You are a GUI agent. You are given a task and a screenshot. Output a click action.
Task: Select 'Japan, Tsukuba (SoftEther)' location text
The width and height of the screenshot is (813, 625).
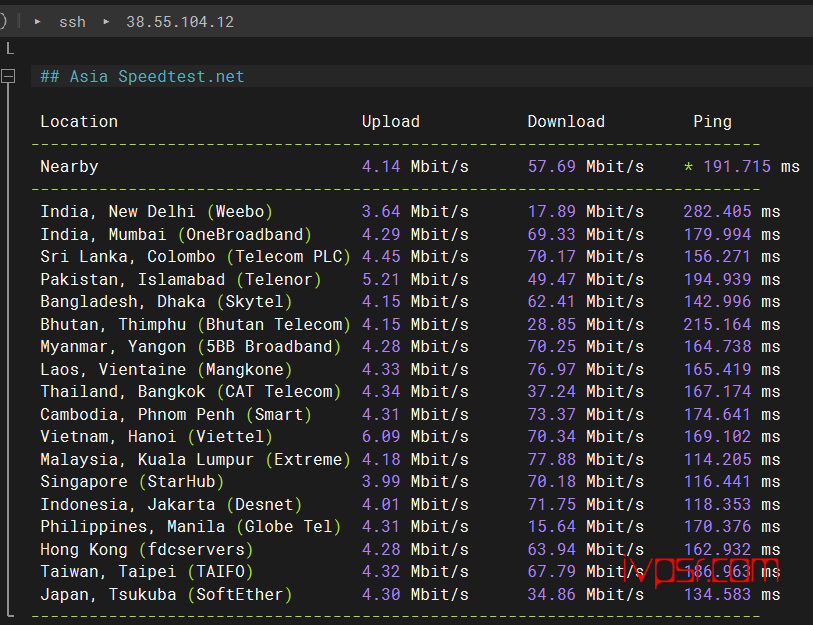(166, 595)
